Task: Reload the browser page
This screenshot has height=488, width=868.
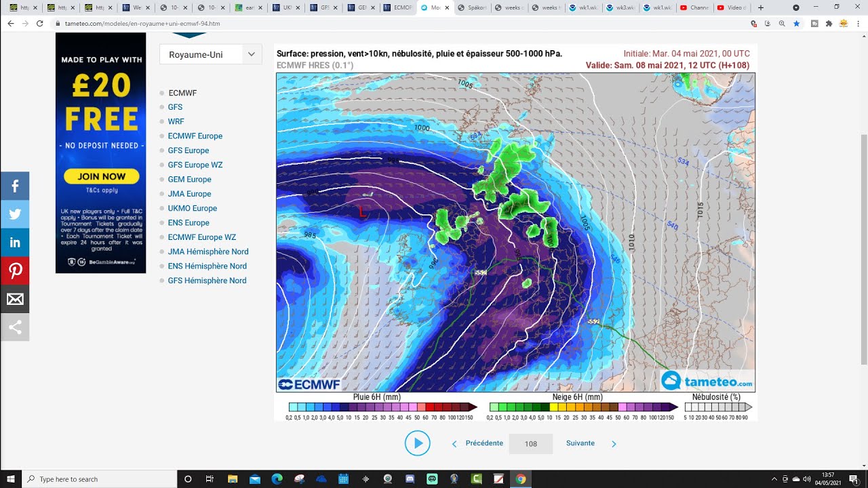Action: 40,23
